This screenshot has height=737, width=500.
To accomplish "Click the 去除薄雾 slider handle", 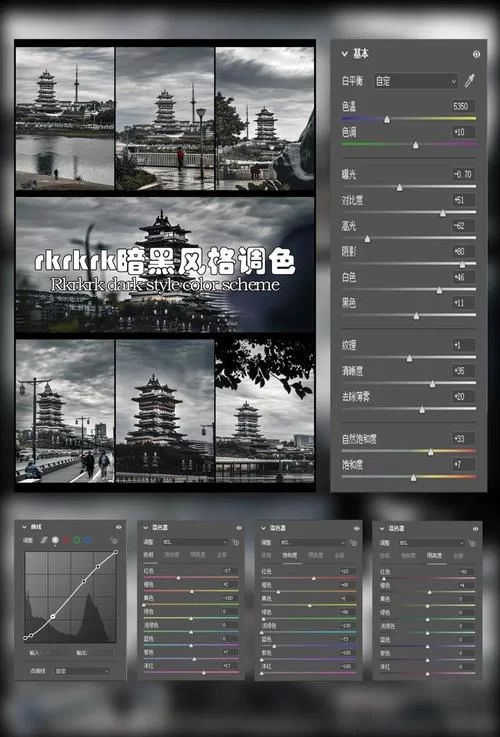I will (x=422, y=410).
